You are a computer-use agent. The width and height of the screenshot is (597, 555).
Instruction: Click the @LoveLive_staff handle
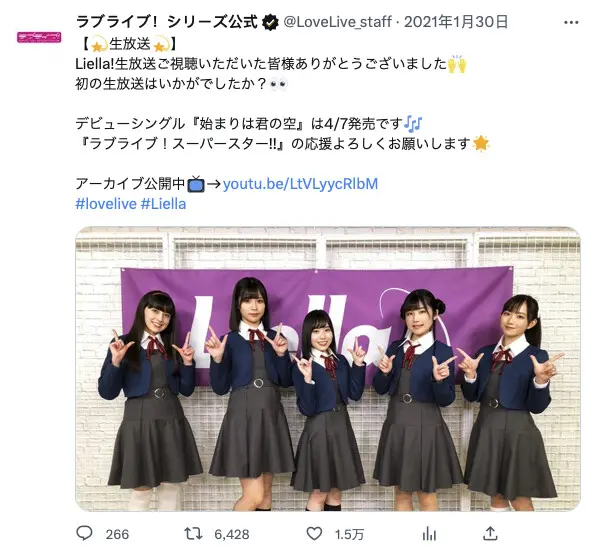coord(337,22)
